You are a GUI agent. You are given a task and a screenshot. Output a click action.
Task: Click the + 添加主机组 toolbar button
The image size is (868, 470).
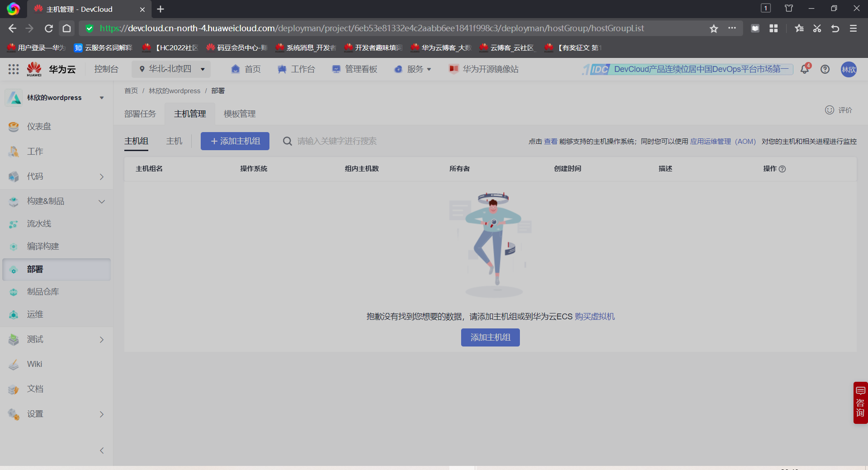[x=235, y=141]
